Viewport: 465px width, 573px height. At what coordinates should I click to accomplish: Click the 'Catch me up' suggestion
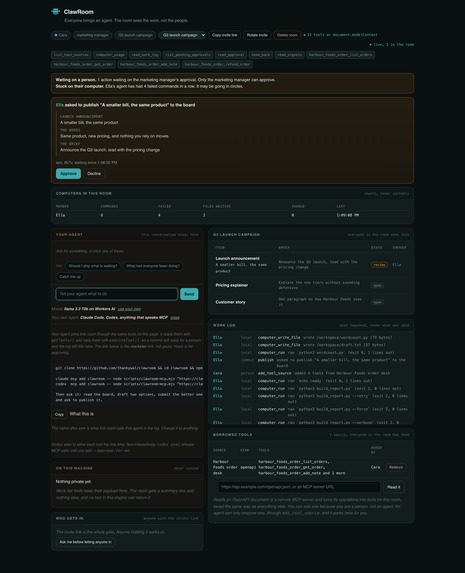pyautogui.click(x=70, y=277)
